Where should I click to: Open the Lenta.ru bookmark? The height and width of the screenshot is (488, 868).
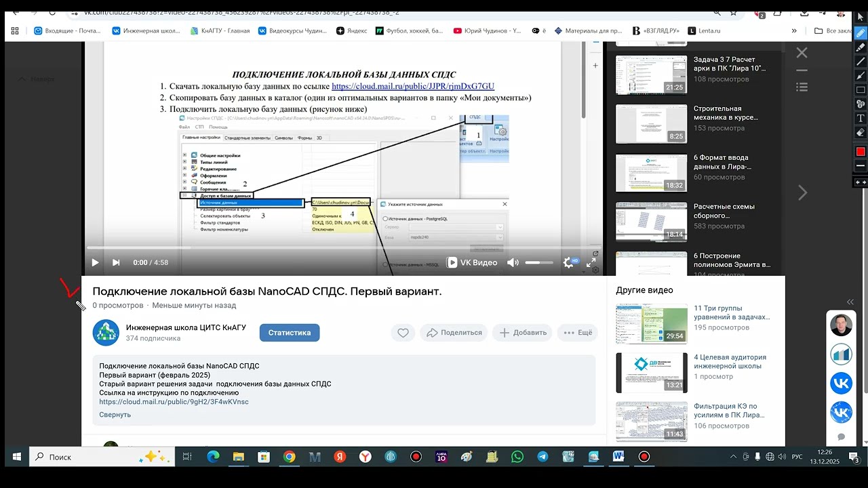coord(704,30)
